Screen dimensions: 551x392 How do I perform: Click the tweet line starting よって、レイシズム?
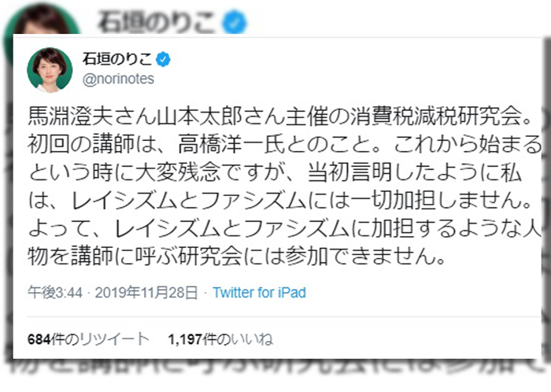click(x=285, y=228)
